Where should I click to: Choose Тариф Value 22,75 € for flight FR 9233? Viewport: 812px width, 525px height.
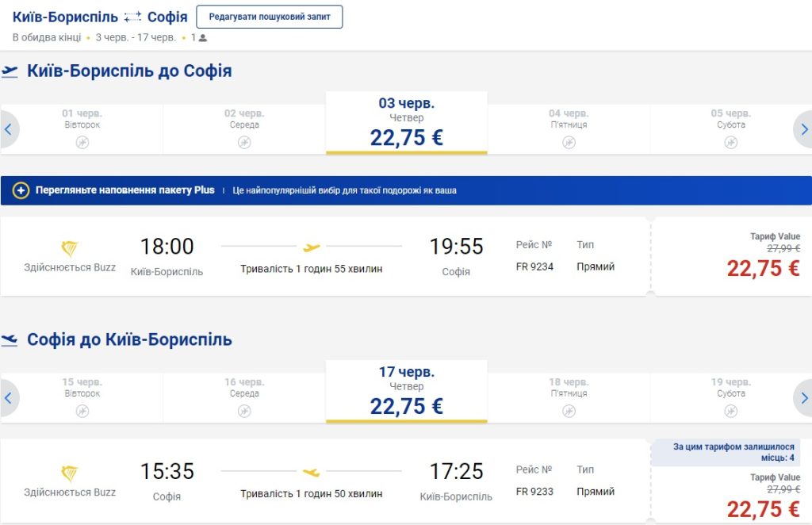763,508
